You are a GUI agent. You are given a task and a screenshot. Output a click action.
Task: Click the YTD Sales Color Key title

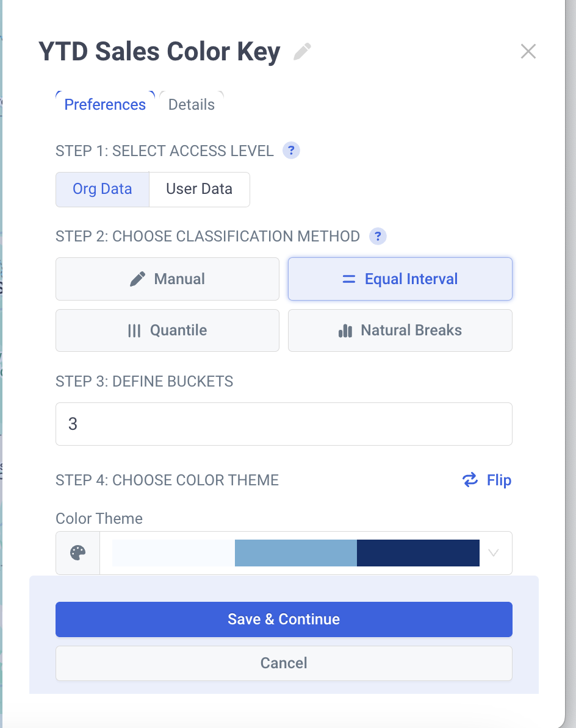coord(159,52)
